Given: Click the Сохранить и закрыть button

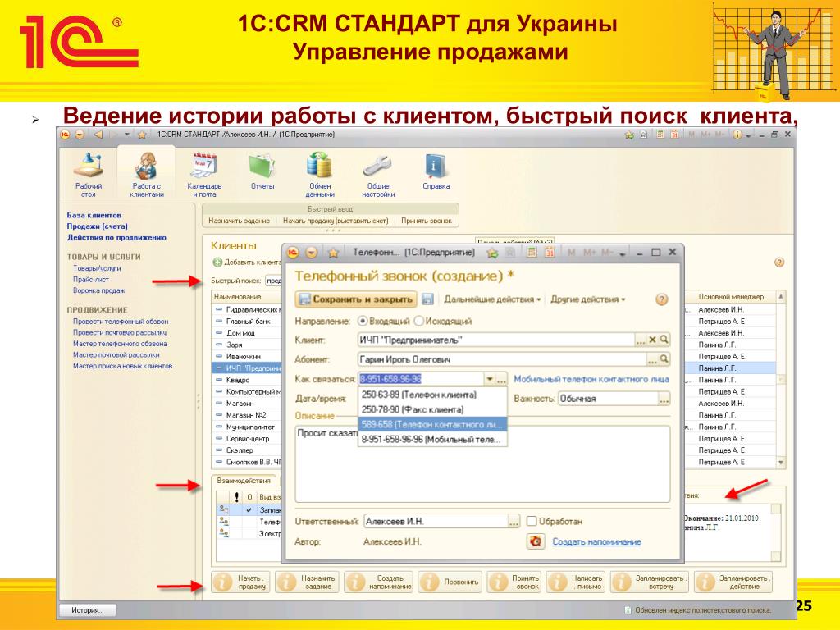Looking at the screenshot, I should coord(356,299).
